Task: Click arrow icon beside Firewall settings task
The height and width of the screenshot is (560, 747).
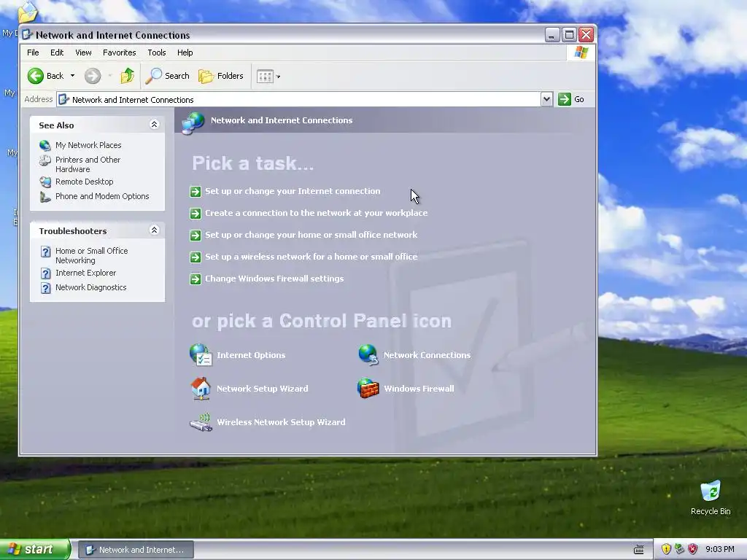Action: [196, 279]
